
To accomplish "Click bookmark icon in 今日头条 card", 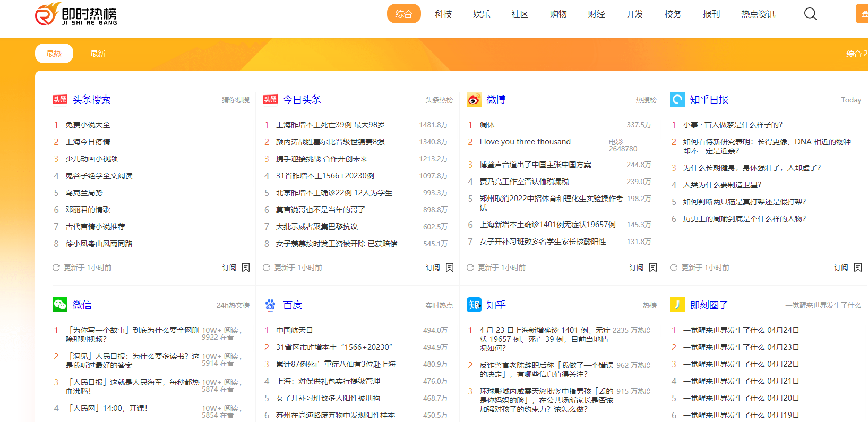I will 450,268.
